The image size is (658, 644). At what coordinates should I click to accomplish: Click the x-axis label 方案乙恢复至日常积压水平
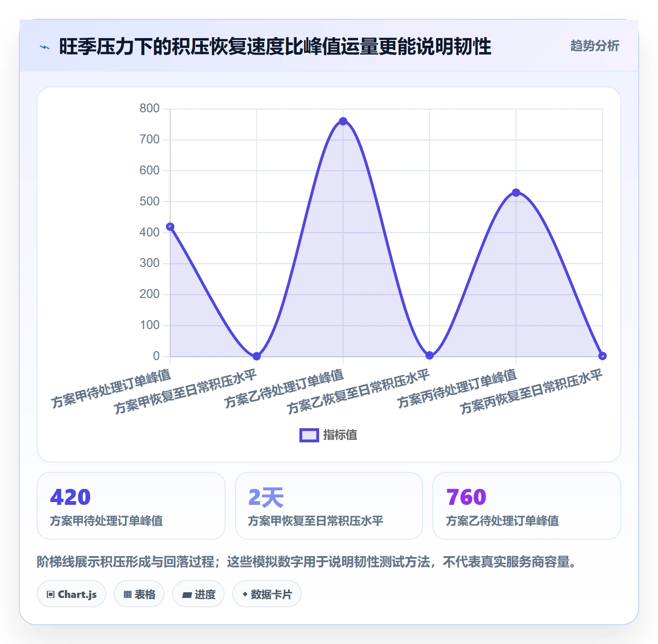[x=359, y=392]
